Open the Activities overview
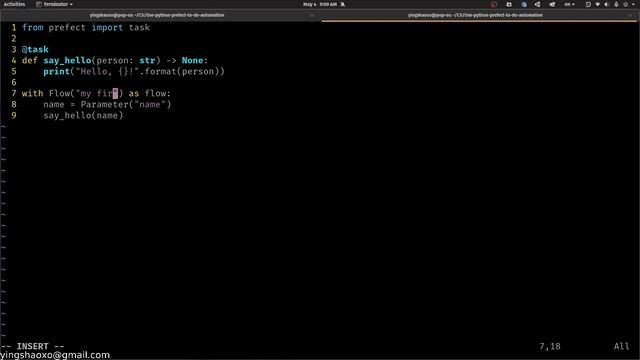 pos(14,4)
